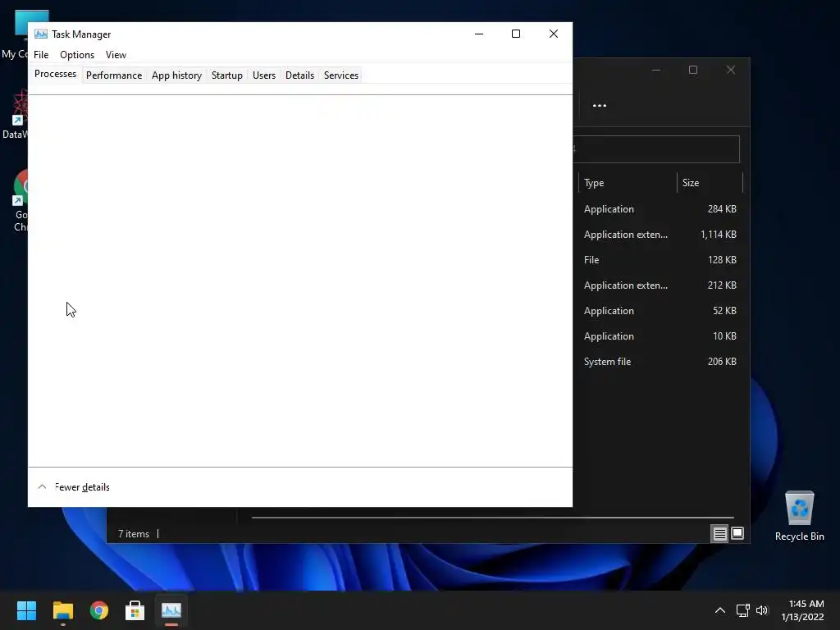Open the Services tab

pos(341,75)
